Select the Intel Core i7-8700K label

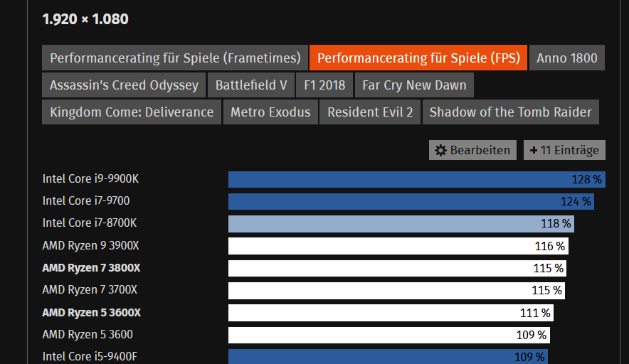point(90,223)
